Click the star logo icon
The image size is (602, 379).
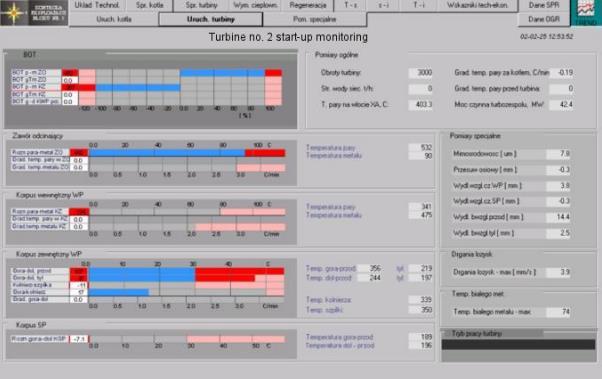tap(14, 13)
